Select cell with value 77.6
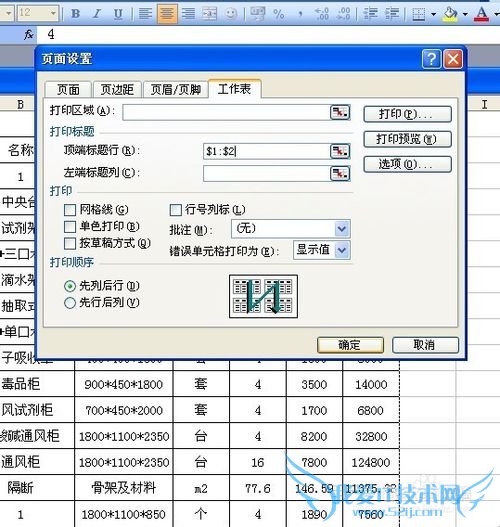Viewport: 500px width, 527px height. click(x=258, y=488)
